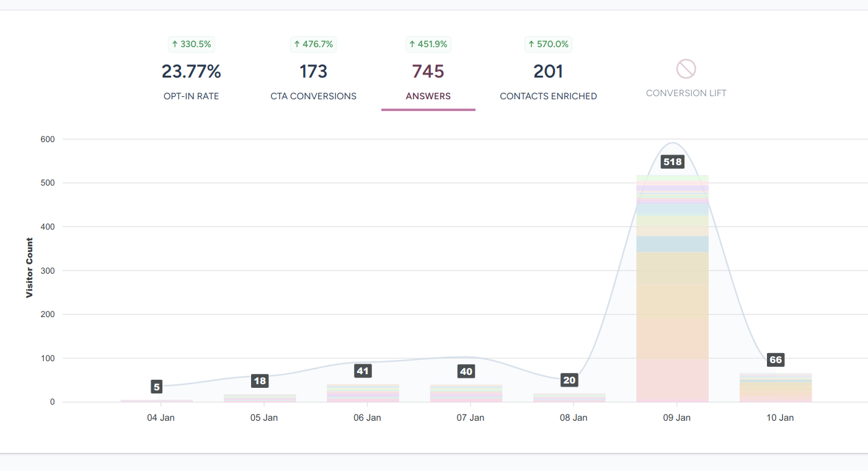Click the up arrow beside 451.9%

point(412,44)
